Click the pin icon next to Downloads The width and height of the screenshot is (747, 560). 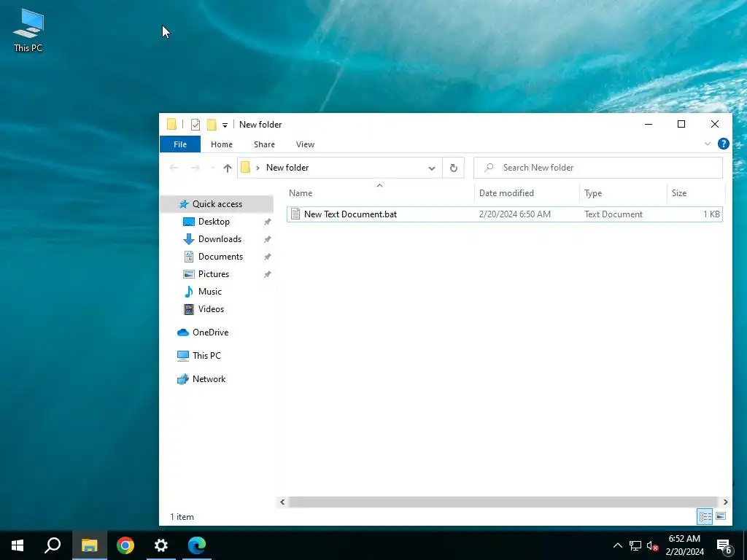tap(267, 239)
